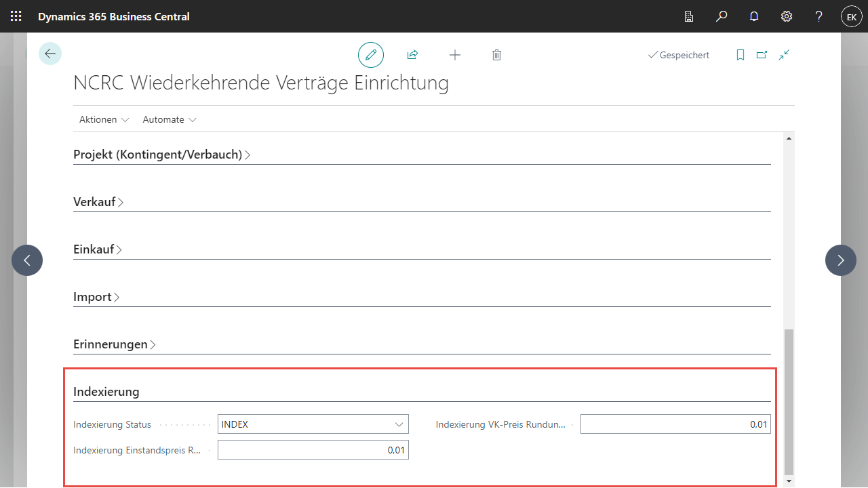This screenshot has width=868, height=488.
Task: Open page in new window icon
Action: [762, 55]
